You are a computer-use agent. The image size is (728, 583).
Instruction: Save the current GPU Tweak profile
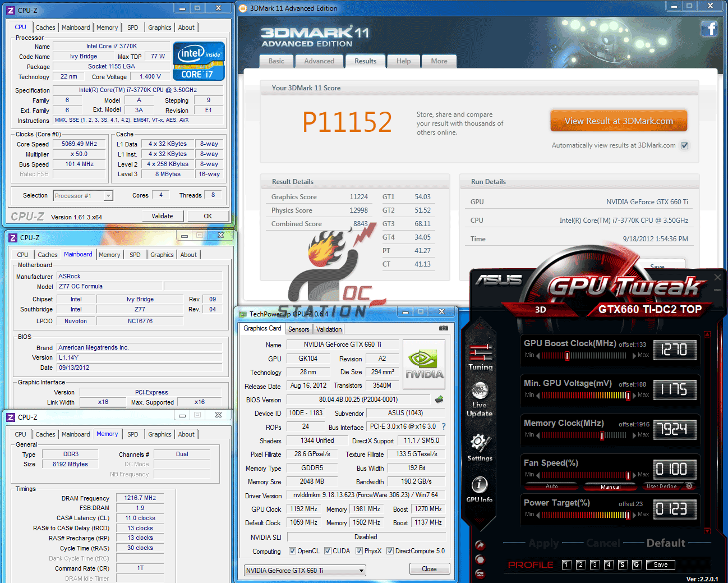[661, 564]
